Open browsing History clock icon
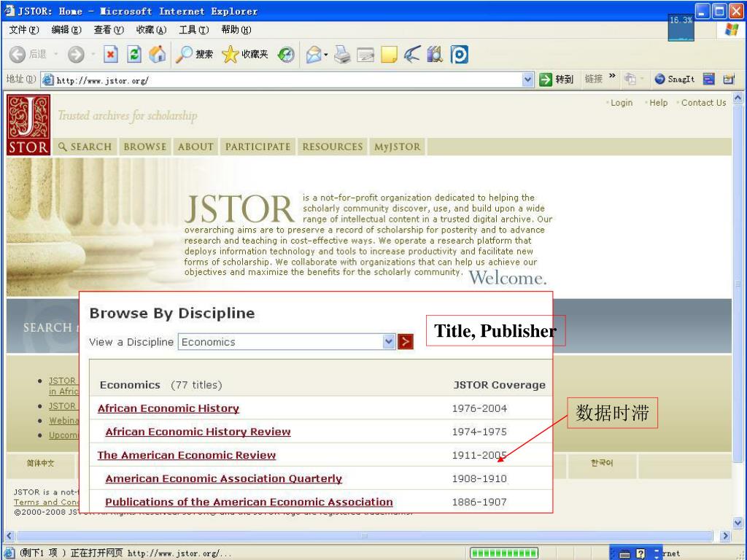This screenshot has height=560, width=747. 286,54
